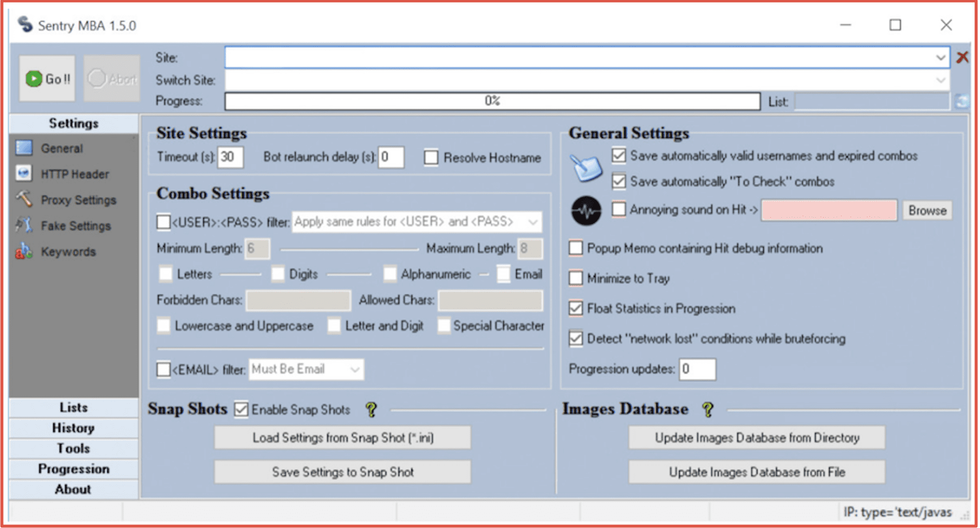
Task: Select Keywords settings page
Action: click(68, 252)
